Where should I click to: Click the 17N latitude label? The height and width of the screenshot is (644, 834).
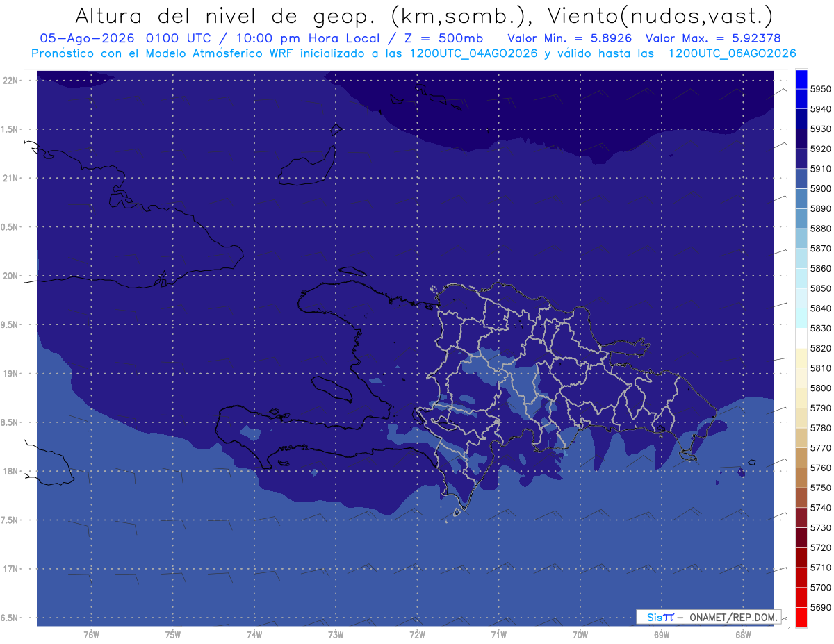(x=12, y=569)
